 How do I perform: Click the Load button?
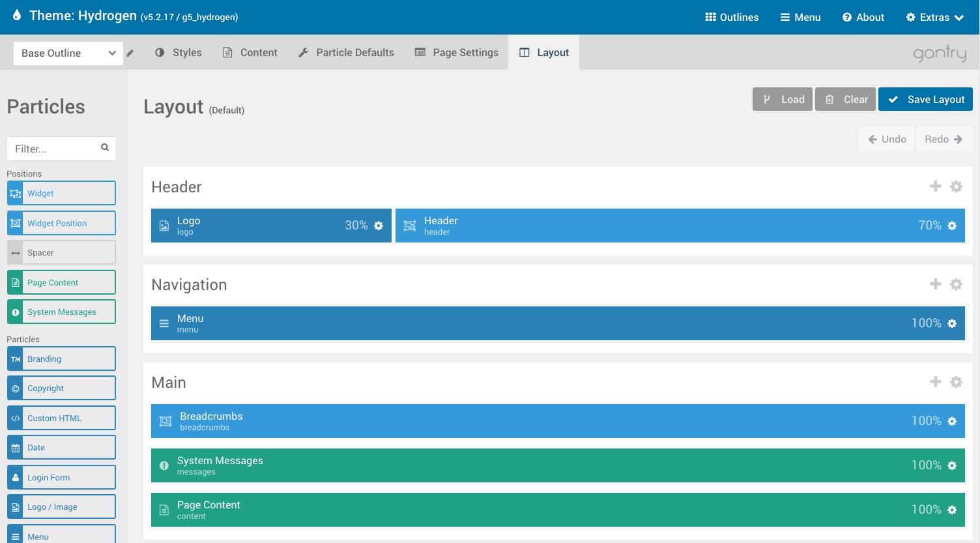click(x=783, y=100)
